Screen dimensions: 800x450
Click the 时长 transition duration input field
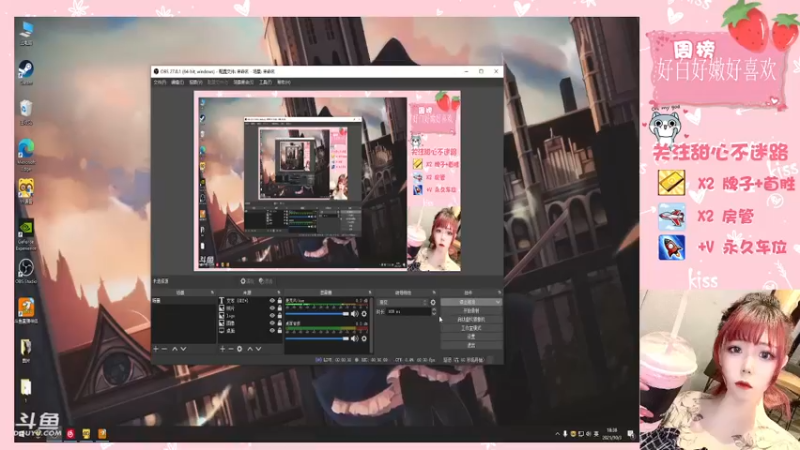coord(408,311)
